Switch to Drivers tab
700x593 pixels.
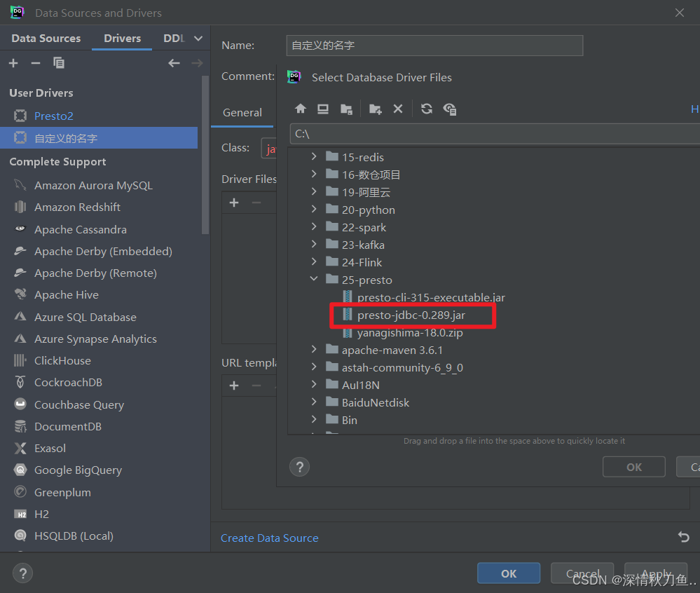pos(123,39)
